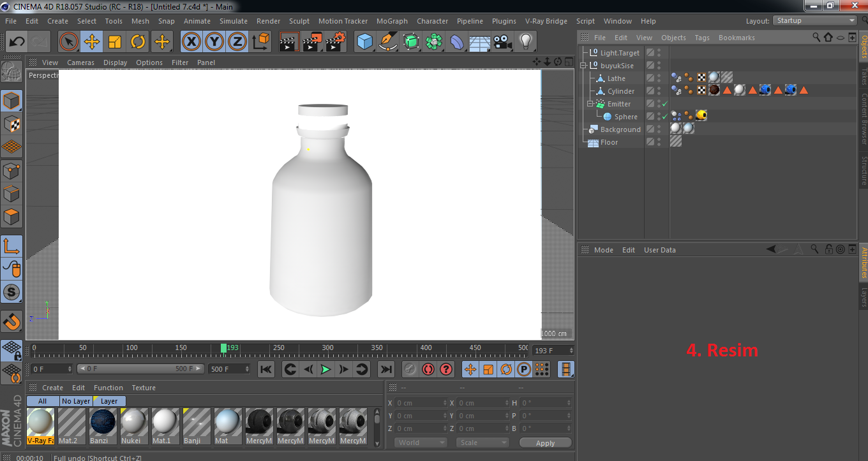Select Model mode in left toolbar
868x461 pixels.
point(11,101)
